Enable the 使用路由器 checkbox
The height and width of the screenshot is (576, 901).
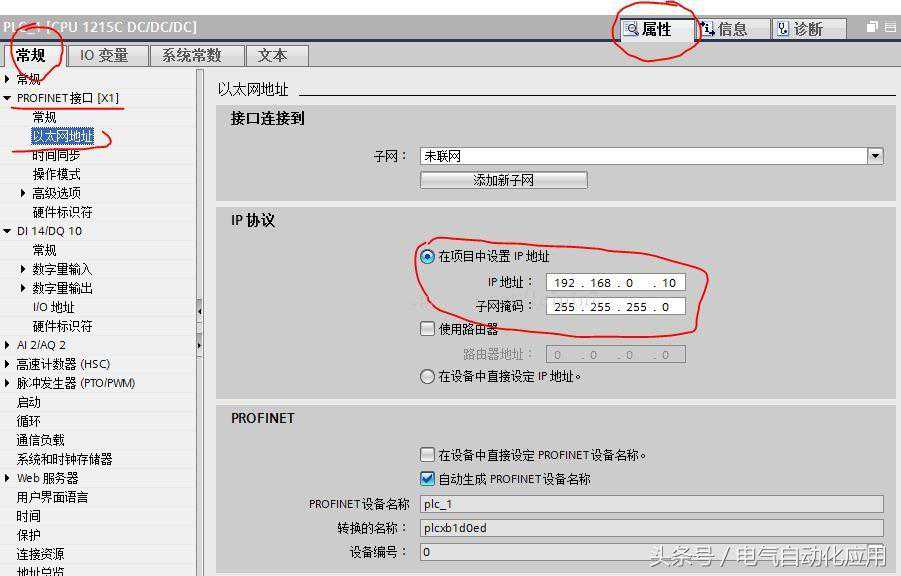click(x=428, y=328)
